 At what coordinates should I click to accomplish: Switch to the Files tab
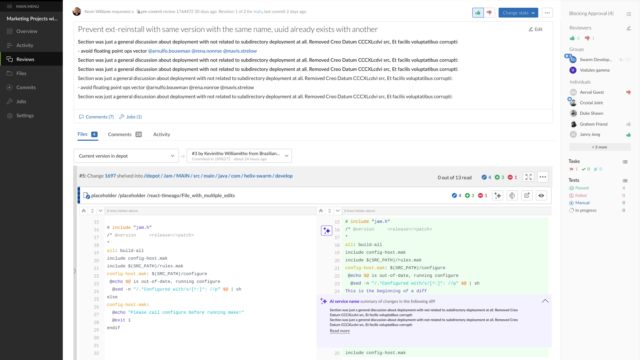[87, 134]
